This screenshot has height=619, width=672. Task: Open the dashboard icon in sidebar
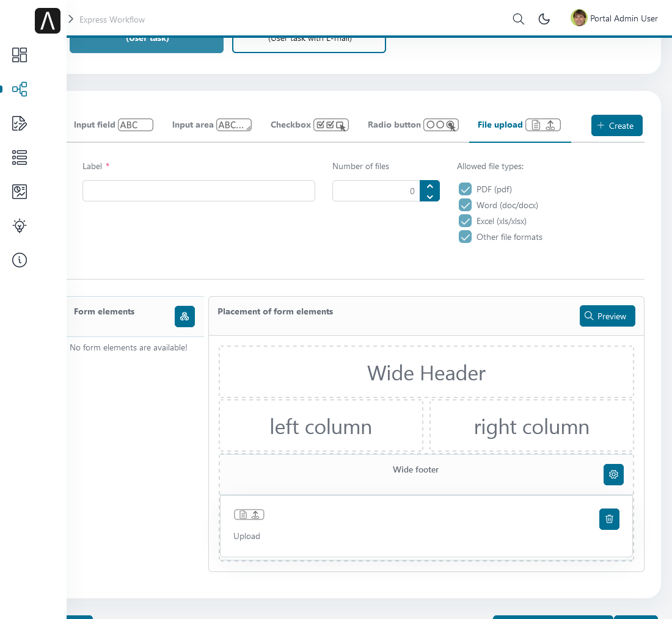[20, 55]
